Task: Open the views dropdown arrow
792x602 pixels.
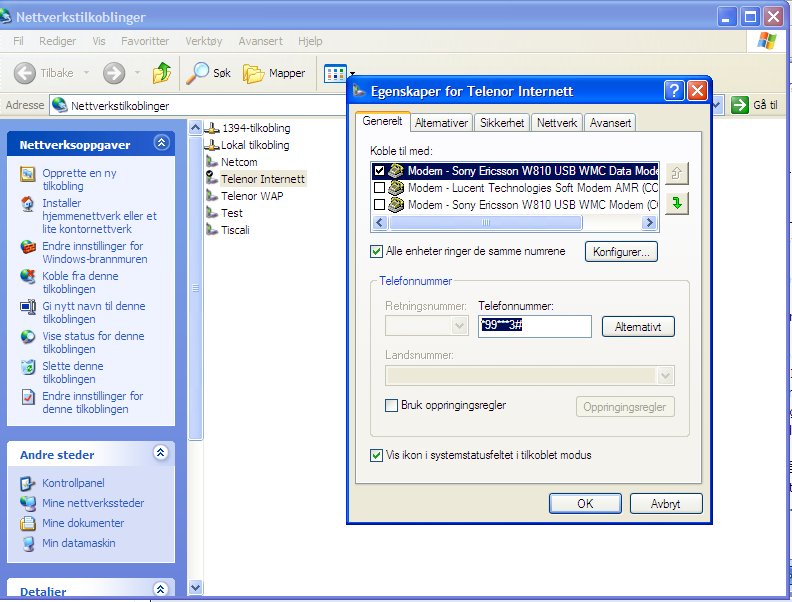Action: point(352,74)
